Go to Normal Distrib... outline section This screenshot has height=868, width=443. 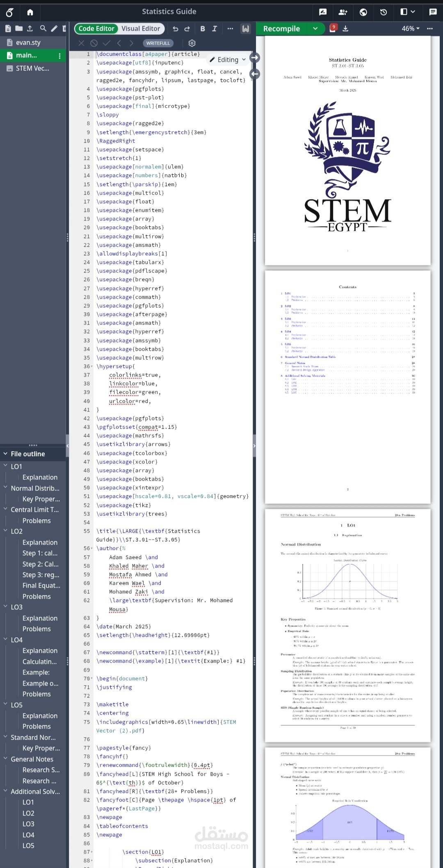[x=35, y=488]
